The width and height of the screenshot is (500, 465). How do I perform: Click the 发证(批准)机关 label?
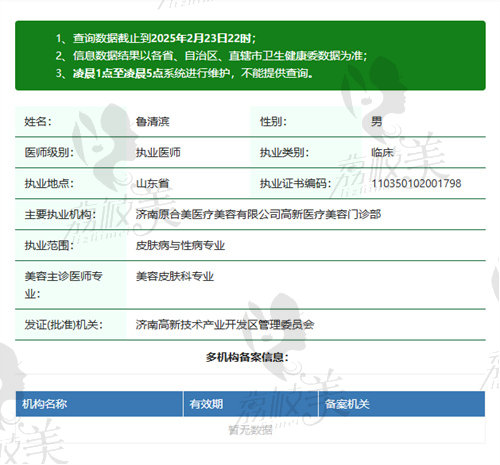64,324
